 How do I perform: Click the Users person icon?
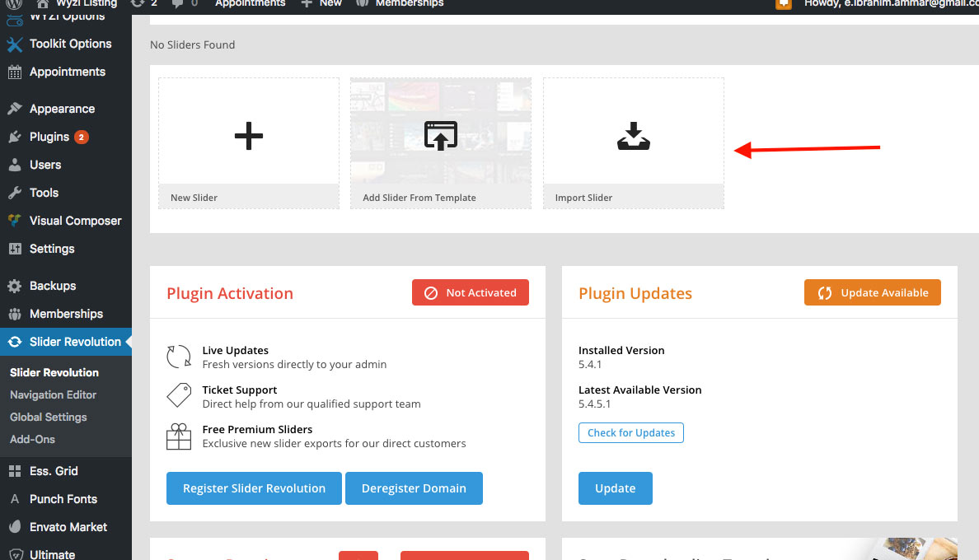(15, 166)
